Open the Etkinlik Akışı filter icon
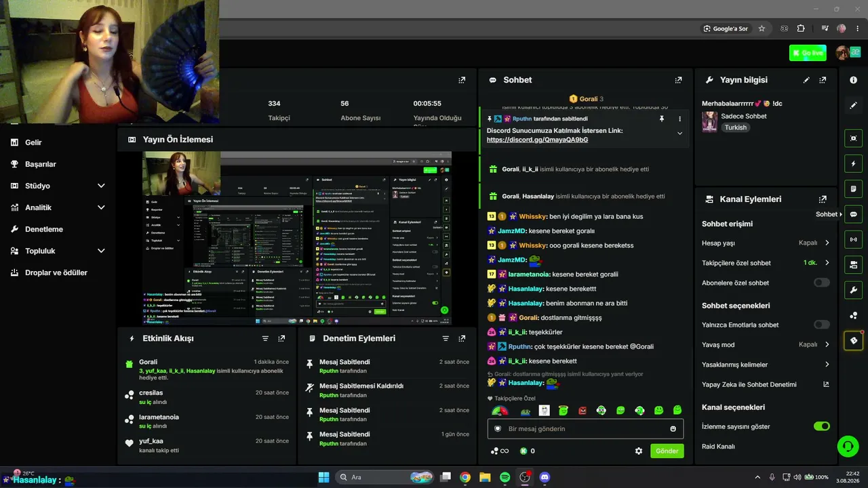The width and height of the screenshot is (868, 488). point(265,338)
